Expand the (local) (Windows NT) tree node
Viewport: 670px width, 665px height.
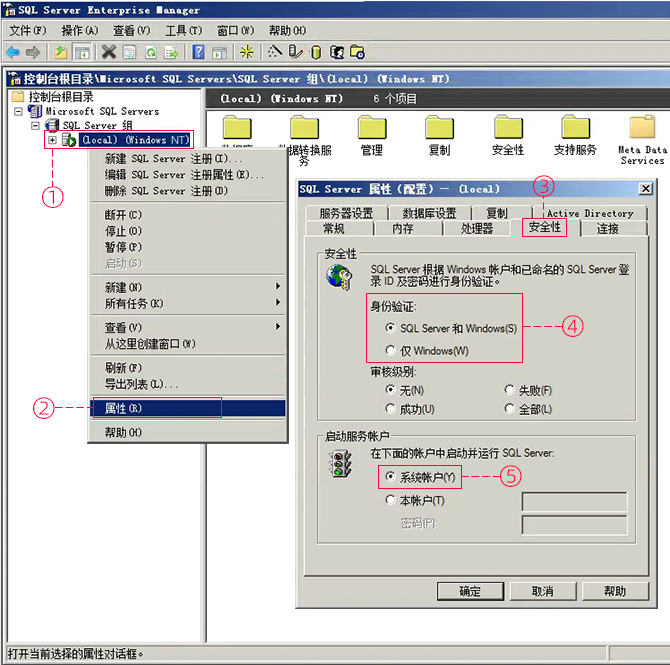click(x=52, y=141)
